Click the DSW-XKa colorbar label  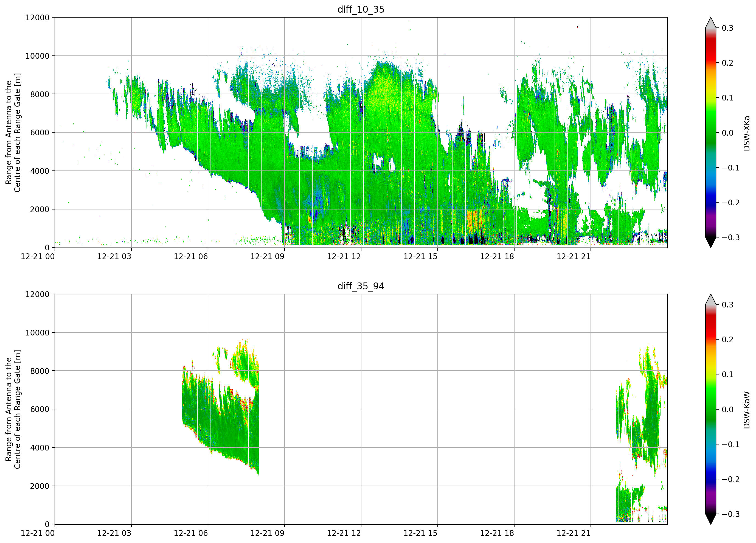click(747, 133)
